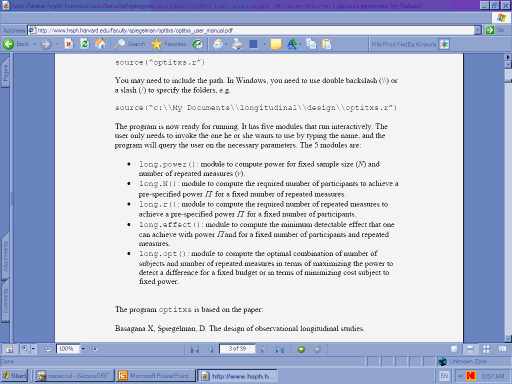Viewport: 512px width, 384px height.
Task: Expand the address bar dropdown arrow
Action: (478, 30)
